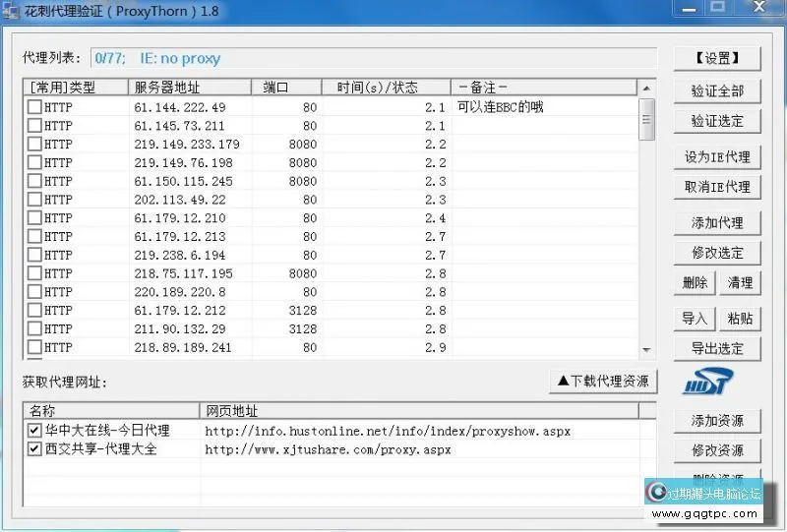Click 修改资源 edit resource button

tap(717, 450)
